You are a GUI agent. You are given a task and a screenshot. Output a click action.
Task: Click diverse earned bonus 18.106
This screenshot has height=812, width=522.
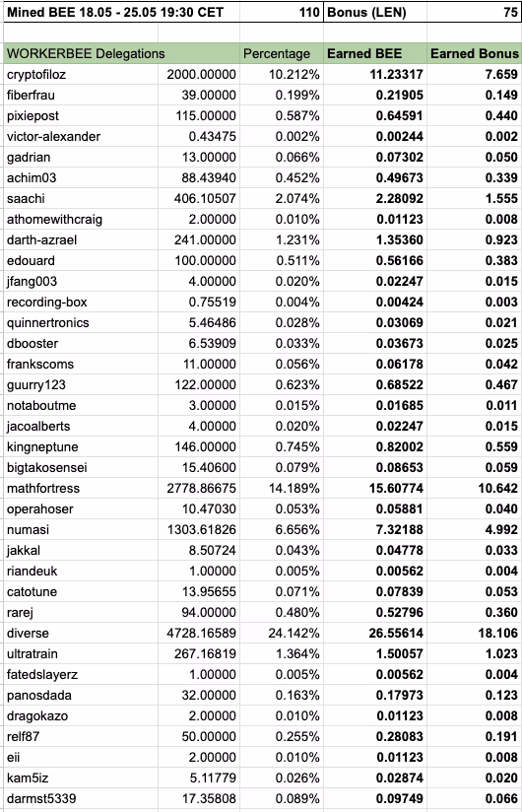474,634
